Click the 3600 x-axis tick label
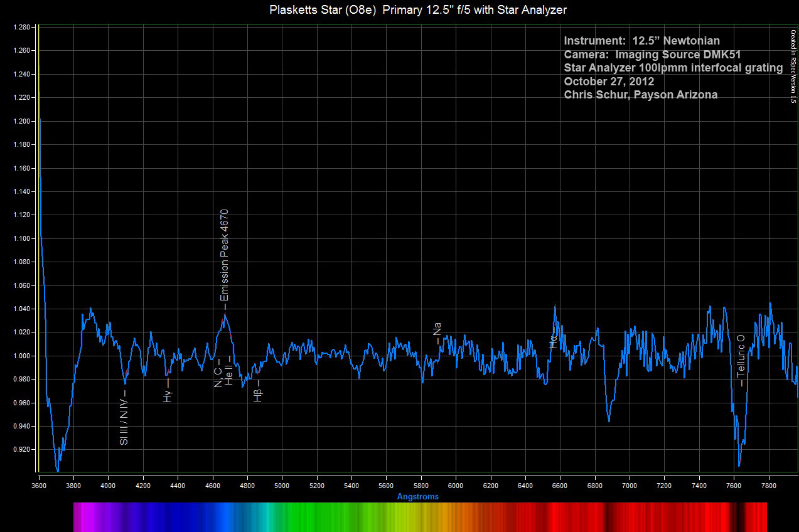799x532 pixels. (39, 485)
